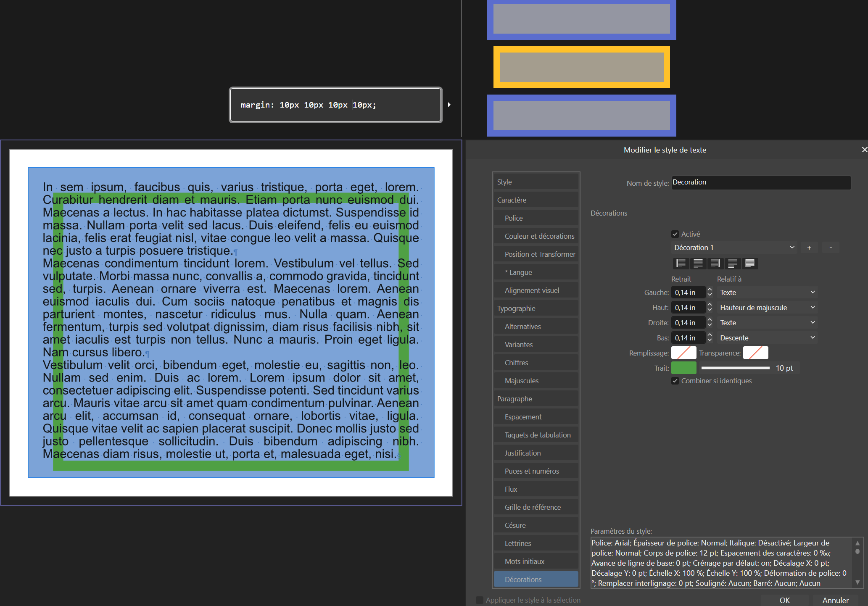Select the Variantes section

536,345
